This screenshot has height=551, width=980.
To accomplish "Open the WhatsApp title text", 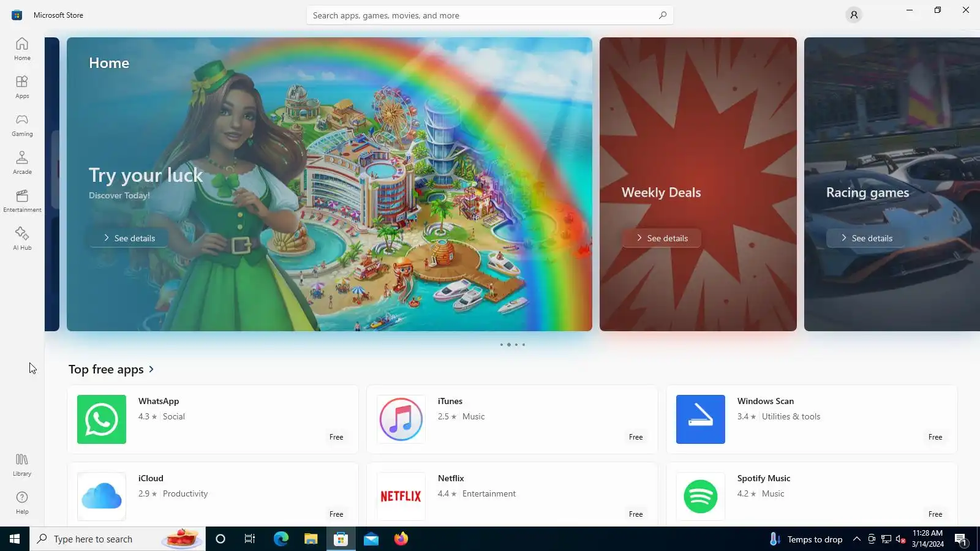I will pos(159,401).
